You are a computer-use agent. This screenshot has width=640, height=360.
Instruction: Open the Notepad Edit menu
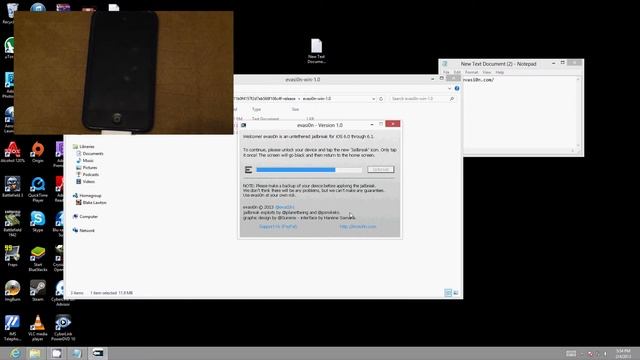[x=457, y=72]
